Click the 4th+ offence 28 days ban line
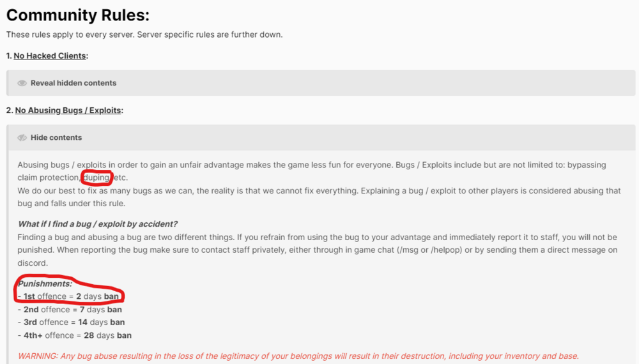This screenshot has width=639, height=364. (74, 335)
